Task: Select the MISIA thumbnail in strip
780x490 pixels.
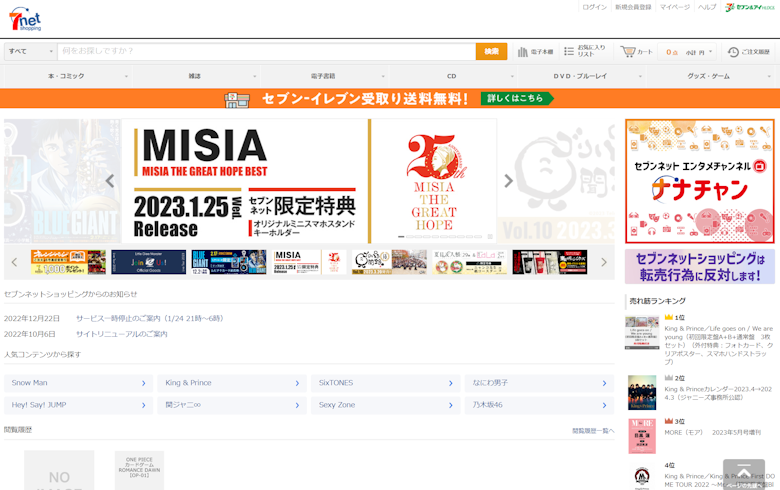Action: [x=309, y=262]
